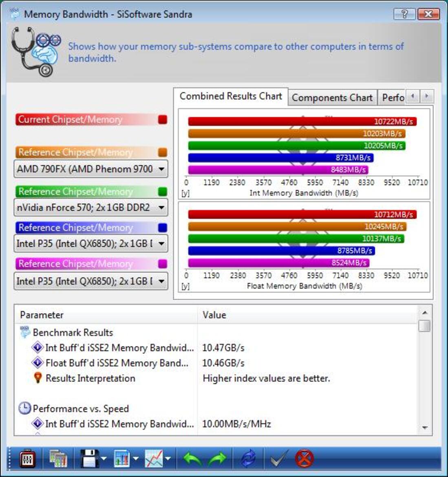Viewport: 448px width, 477px height.
Task: Click the green 10137MB/s Float bandwidth bar
Action: [296, 238]
